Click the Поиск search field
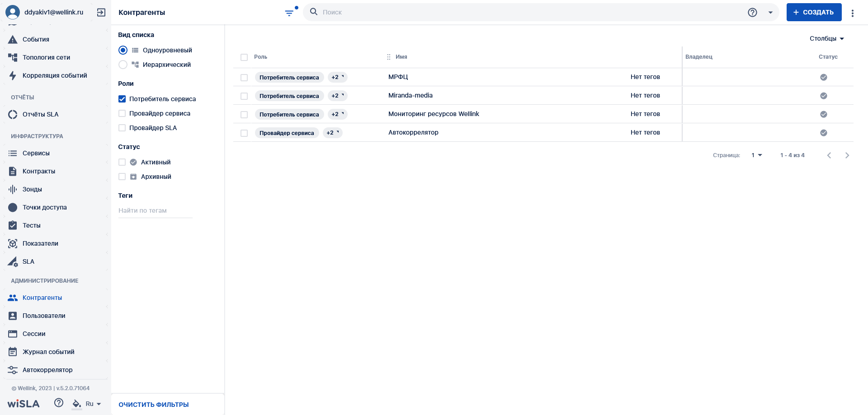 coord(531,12)
